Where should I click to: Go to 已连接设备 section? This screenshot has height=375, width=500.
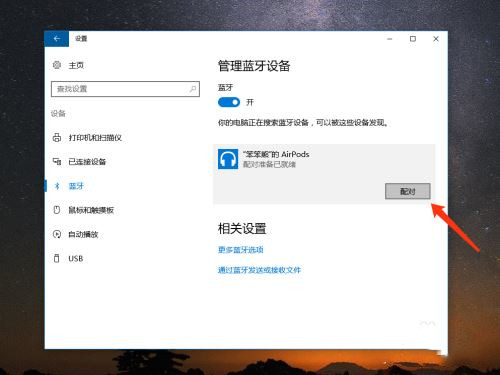(87, 162)
